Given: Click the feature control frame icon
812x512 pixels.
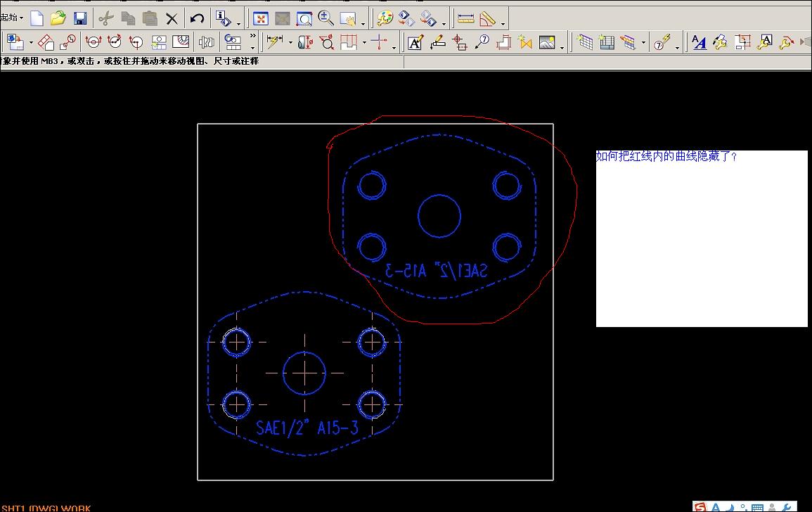Looking at the screenshot, I should (x=437, y=42).
